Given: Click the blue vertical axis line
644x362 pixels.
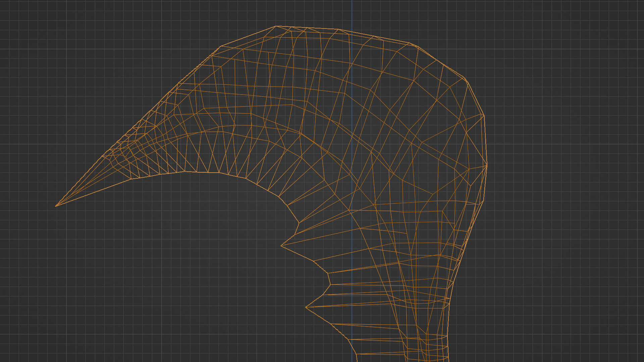Looking at the screenshot, I should click(x=352, y=13).
